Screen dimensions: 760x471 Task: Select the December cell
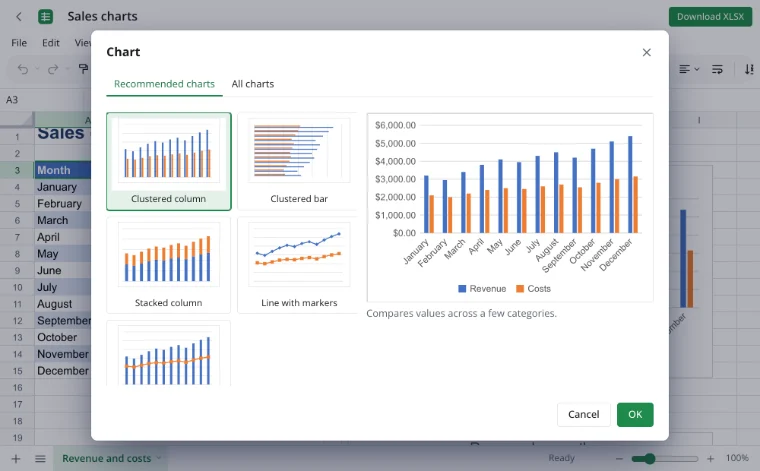pos(63,371)
